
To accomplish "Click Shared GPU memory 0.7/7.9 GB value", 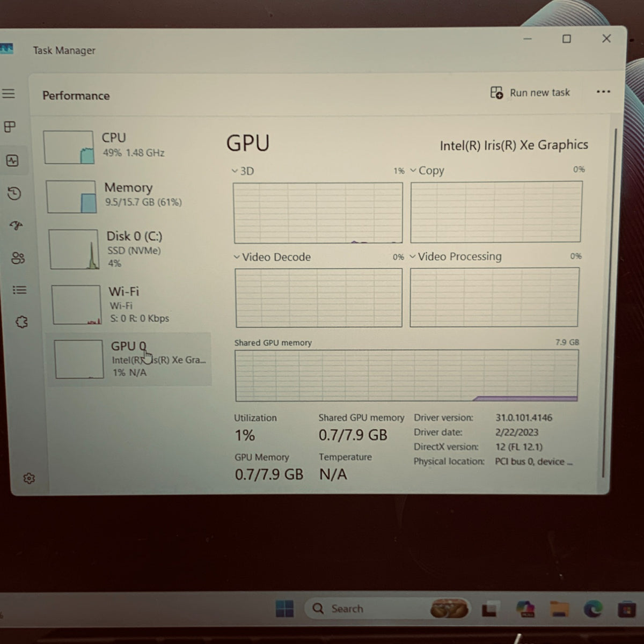I will click(353, 435).
